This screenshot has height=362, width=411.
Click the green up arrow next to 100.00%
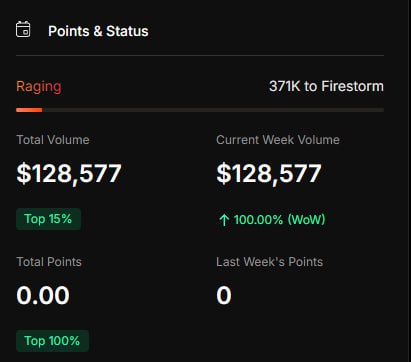pyautogui.click(x=224, y=220)
